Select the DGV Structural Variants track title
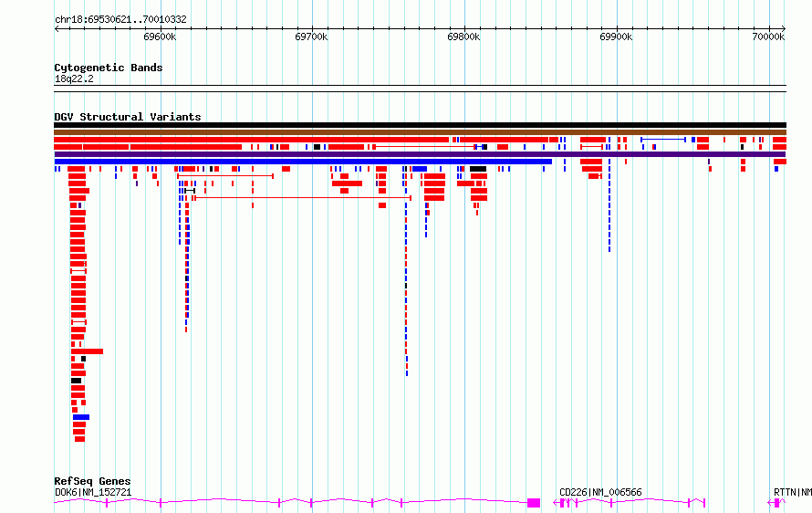The height and width of the screenshot is (513, 812). pyautogui.click(x=128, y=117)
